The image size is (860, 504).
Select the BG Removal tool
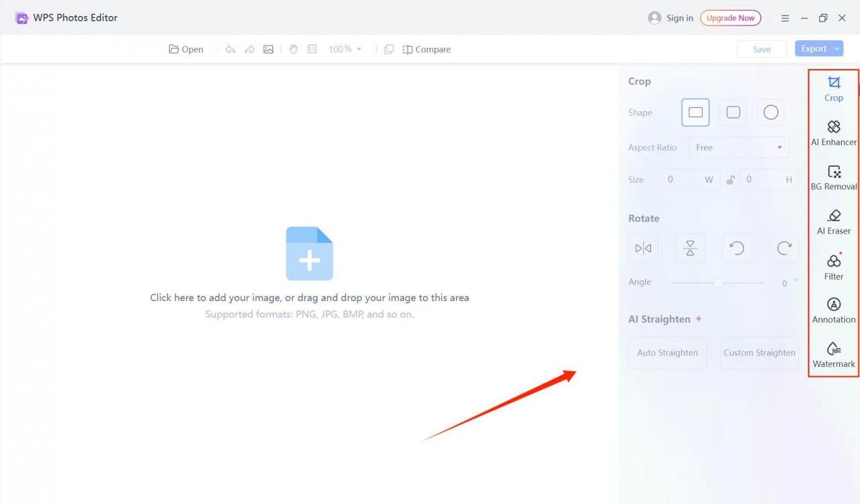click(833, 178)
